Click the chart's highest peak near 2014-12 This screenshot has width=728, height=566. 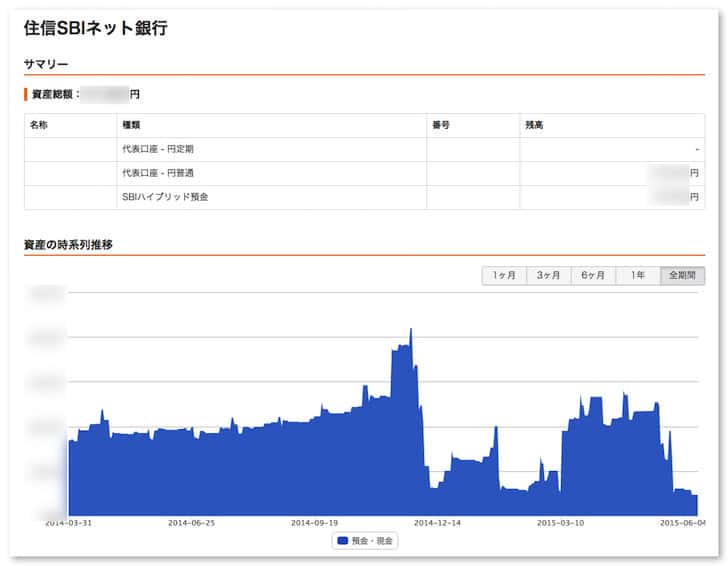(x=411, y=331)
